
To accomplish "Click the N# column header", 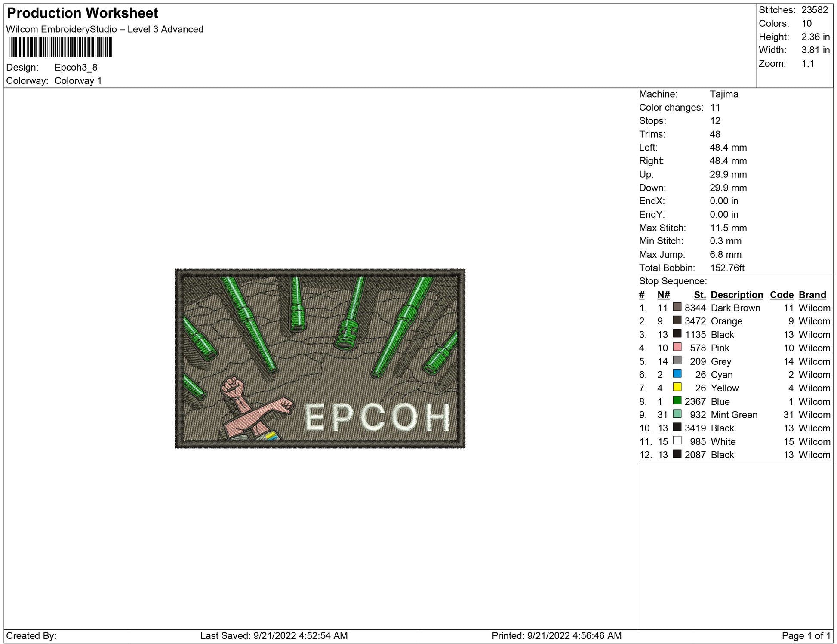I will 663,295.
